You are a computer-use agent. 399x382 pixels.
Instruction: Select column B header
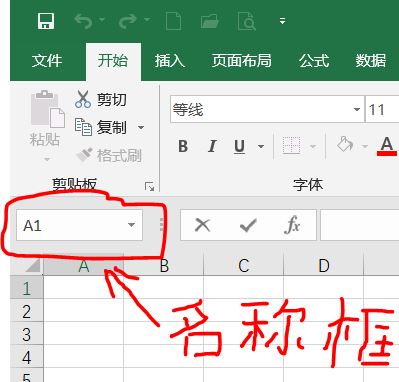(164, 266)
